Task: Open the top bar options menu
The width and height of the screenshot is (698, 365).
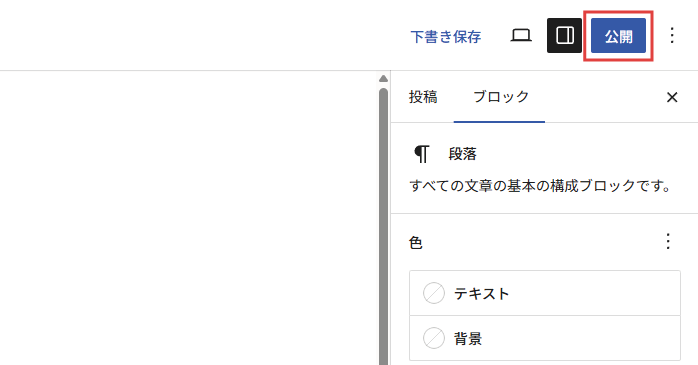Action: (672, 36)
